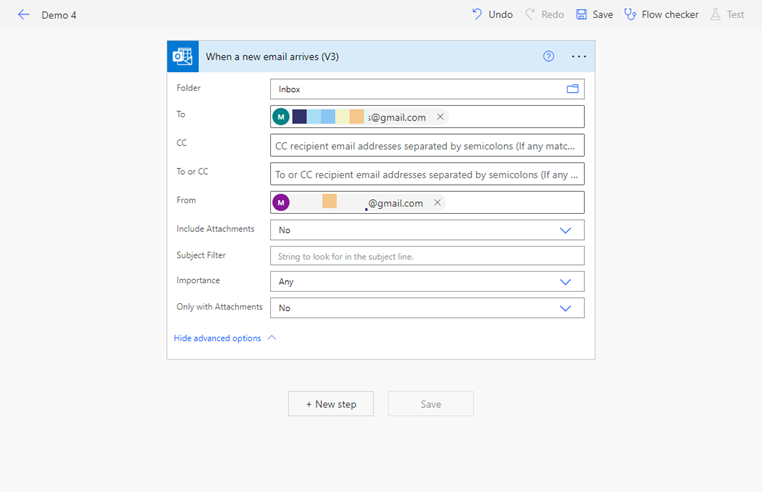Click the back arrow beside Demo 4

coord(23,15)
